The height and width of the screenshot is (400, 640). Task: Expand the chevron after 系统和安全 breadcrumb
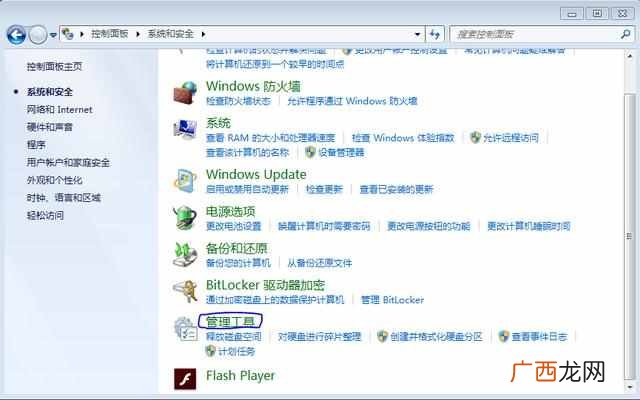(x=203, y=34)
